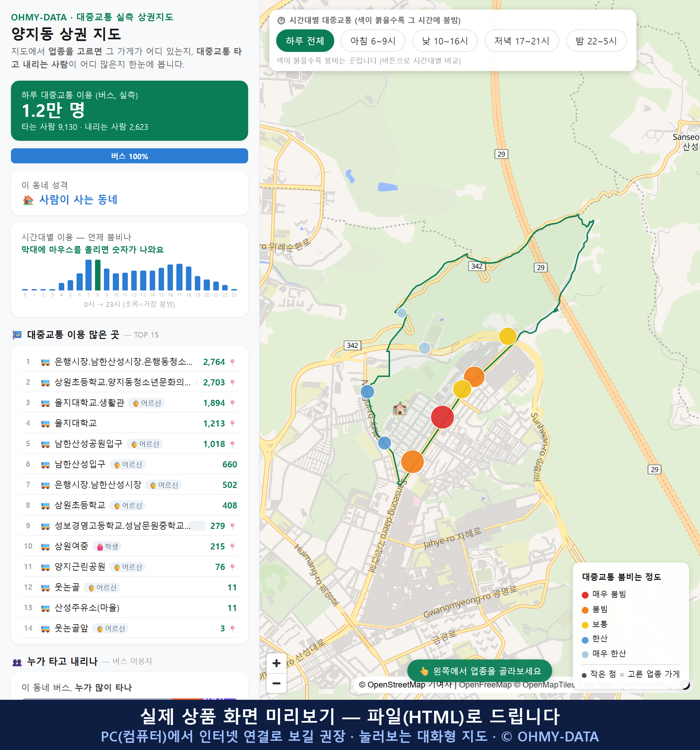Click the map pin icon in 웃논골앞 row
The width and height of the screenshot is (700, 750).
(232, 628)
